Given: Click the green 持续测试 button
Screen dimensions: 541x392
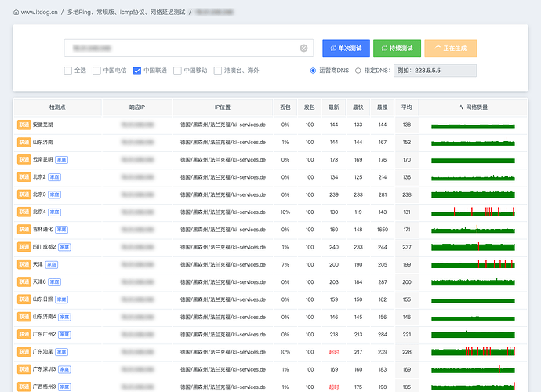Looking at the screenshot, I should tap(397, 49).
